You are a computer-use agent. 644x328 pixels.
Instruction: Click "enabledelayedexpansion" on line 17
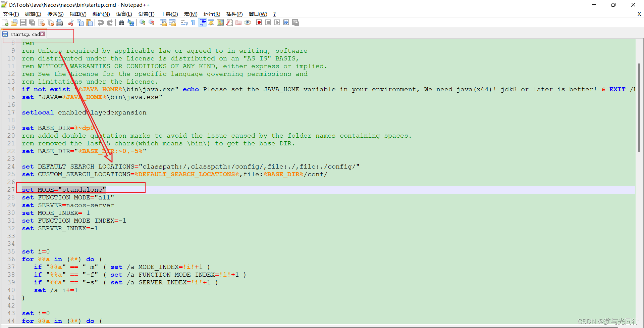(x=102, y=112)
